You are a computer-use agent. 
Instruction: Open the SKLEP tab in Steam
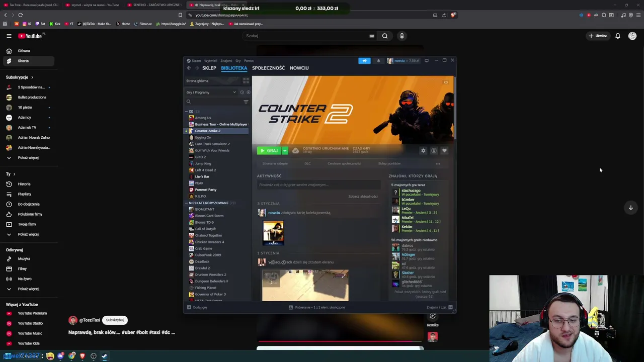209,68
